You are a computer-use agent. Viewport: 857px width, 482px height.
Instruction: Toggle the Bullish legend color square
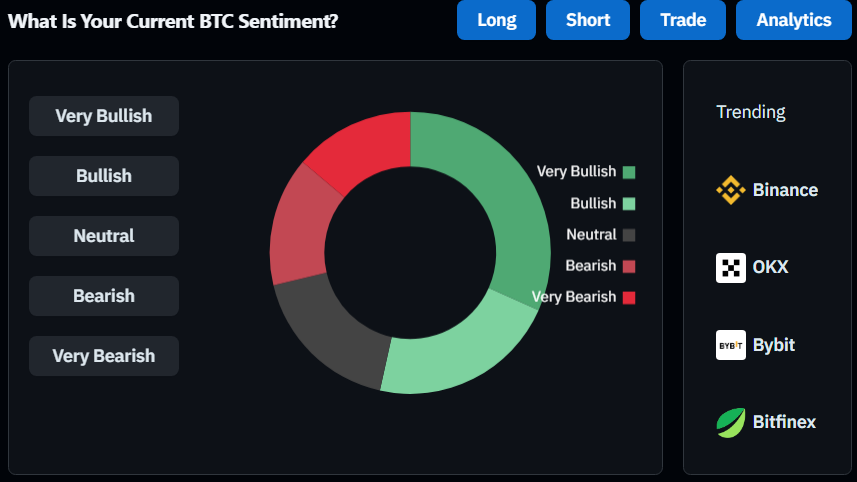(629, 204)
